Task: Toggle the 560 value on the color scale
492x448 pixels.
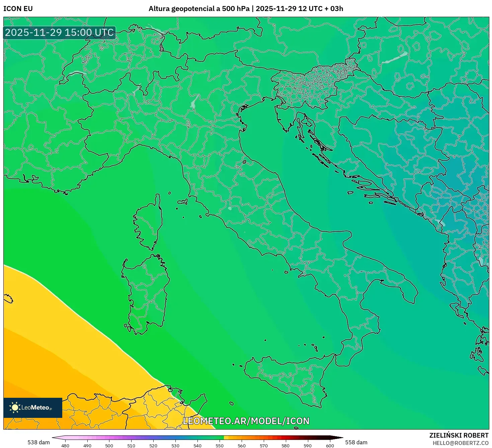Action: pyautogui.click(x=242, y=446)
